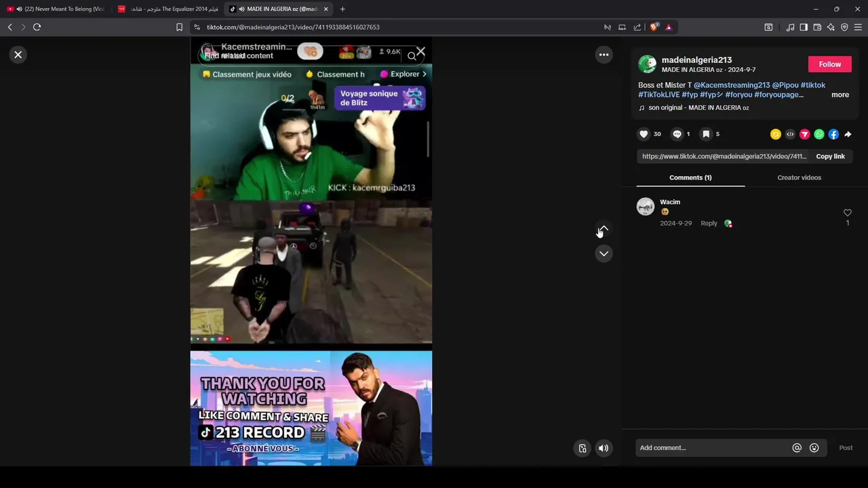Image resolution: width=868 pixels, height=488 pixels.
Task: Open the madeinalgeria213 username link
Action: tap(696, 60)
